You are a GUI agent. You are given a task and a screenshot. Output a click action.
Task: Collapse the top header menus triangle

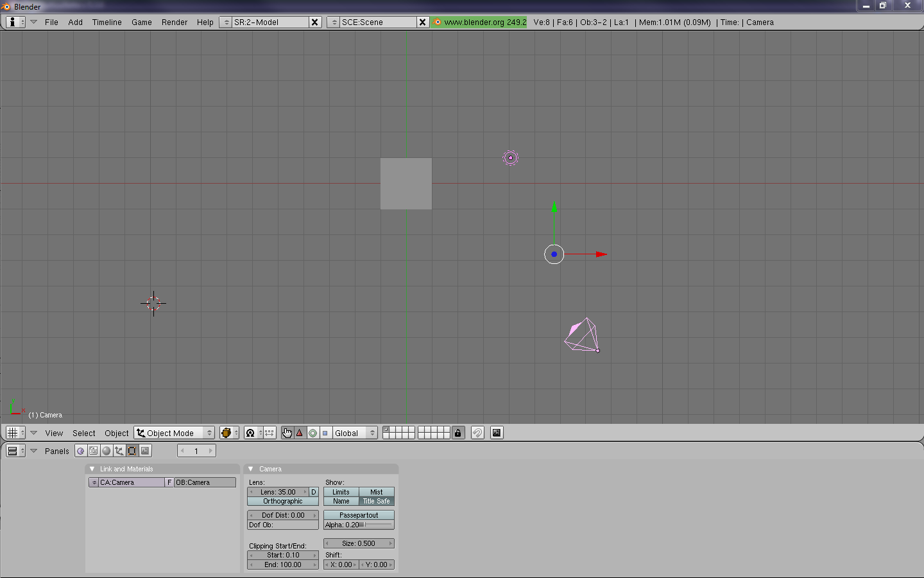[33, 22]
